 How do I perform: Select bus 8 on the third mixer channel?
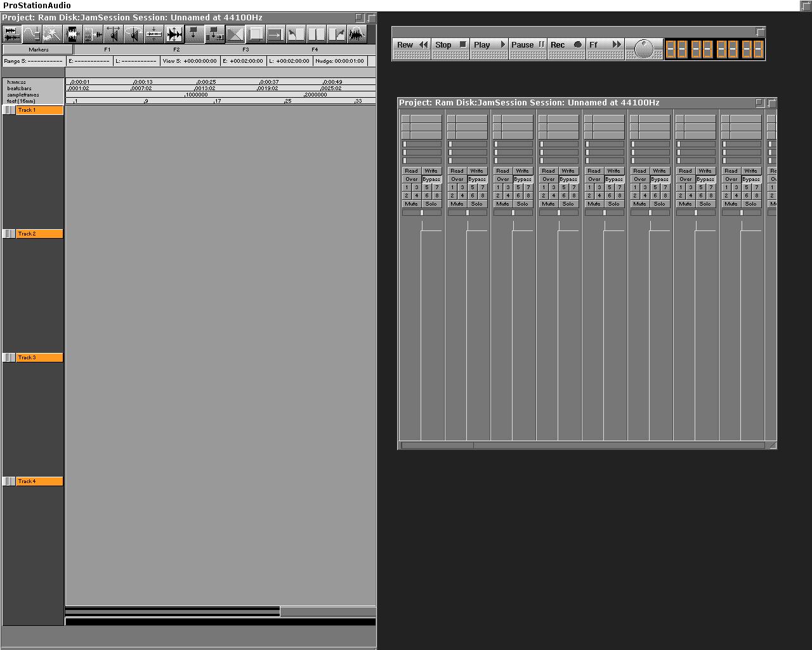pos(528,196)
